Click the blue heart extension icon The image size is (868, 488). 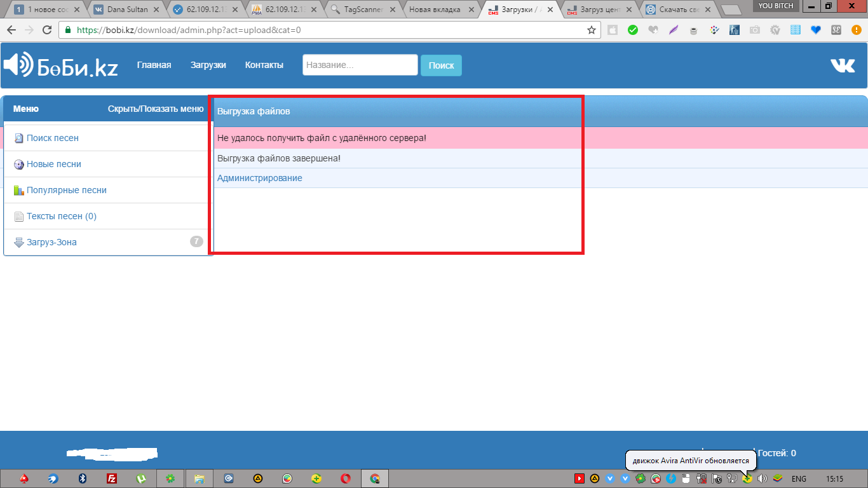tap(816, 30)
